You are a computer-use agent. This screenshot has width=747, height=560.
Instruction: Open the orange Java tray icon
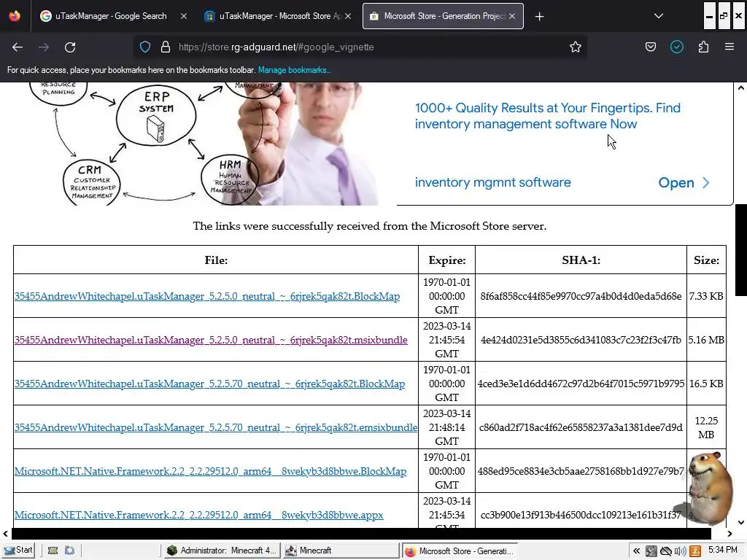pos(695,551)
